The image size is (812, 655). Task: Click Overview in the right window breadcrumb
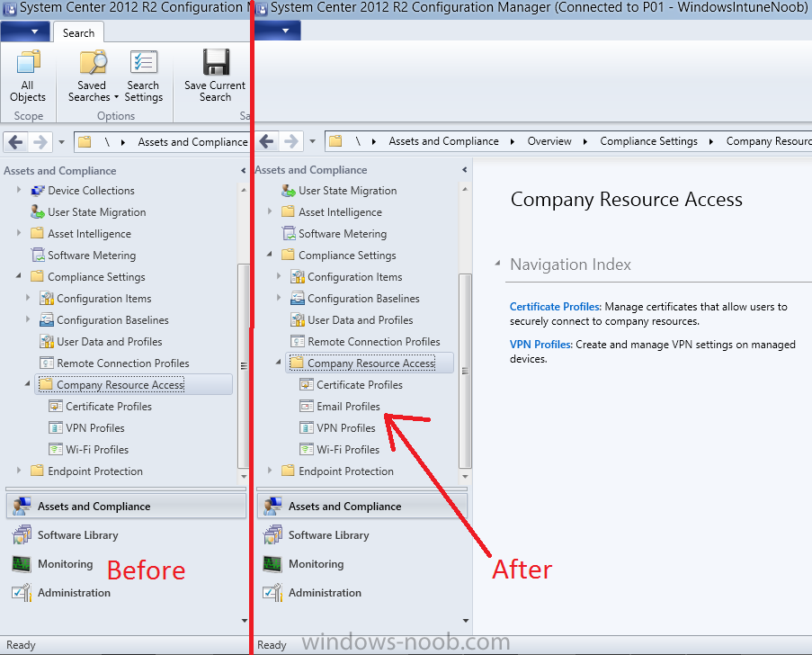pos(549,141)
